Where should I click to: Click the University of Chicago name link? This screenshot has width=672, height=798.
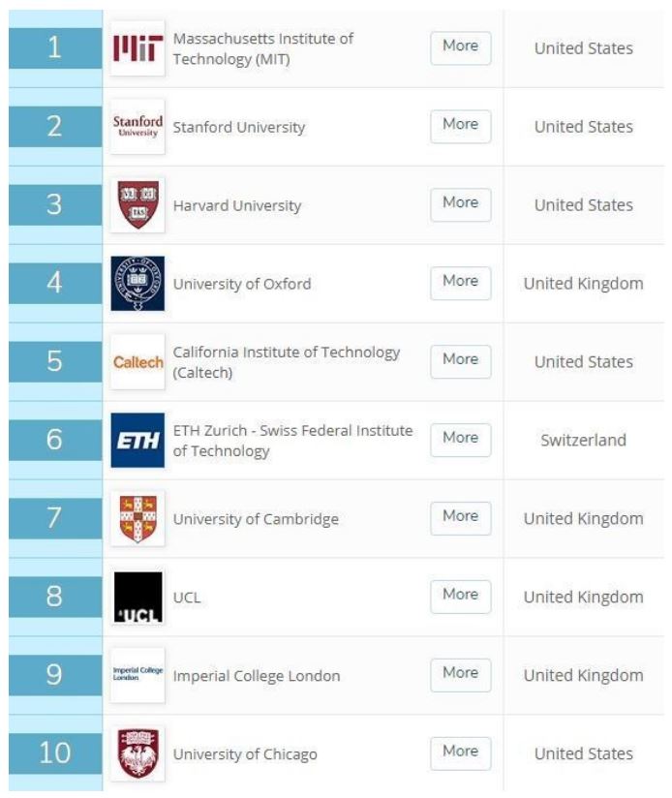(245, 754)
